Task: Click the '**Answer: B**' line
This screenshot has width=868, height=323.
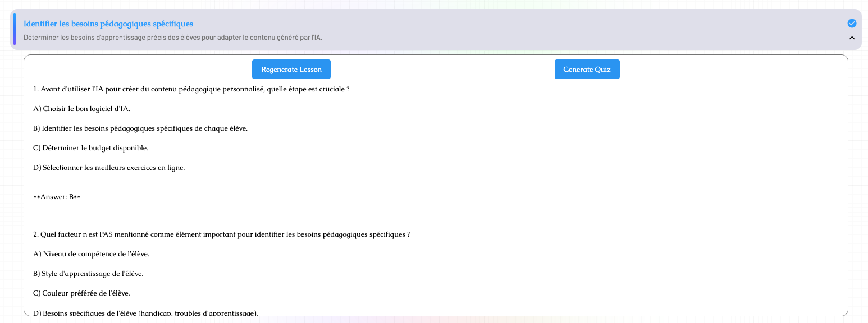Action: point(57,197)
